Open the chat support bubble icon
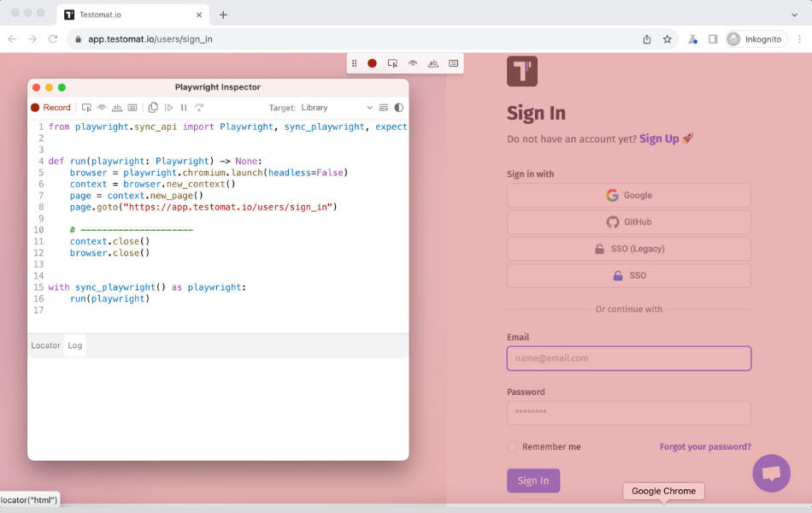The height and width of the screenshot is (513, 812). [771, 473]
